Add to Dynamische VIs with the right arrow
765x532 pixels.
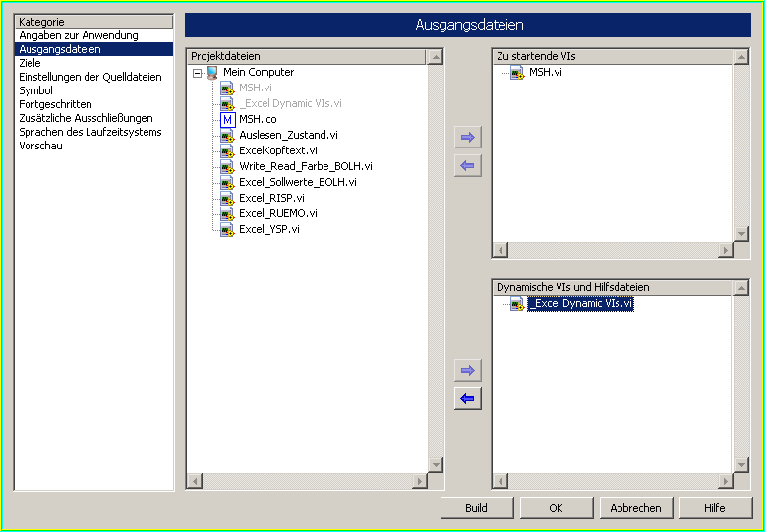468,370
